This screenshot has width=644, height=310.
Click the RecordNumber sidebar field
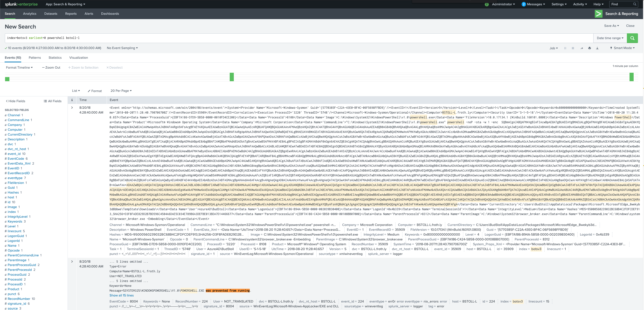click(x=19, y=299)
